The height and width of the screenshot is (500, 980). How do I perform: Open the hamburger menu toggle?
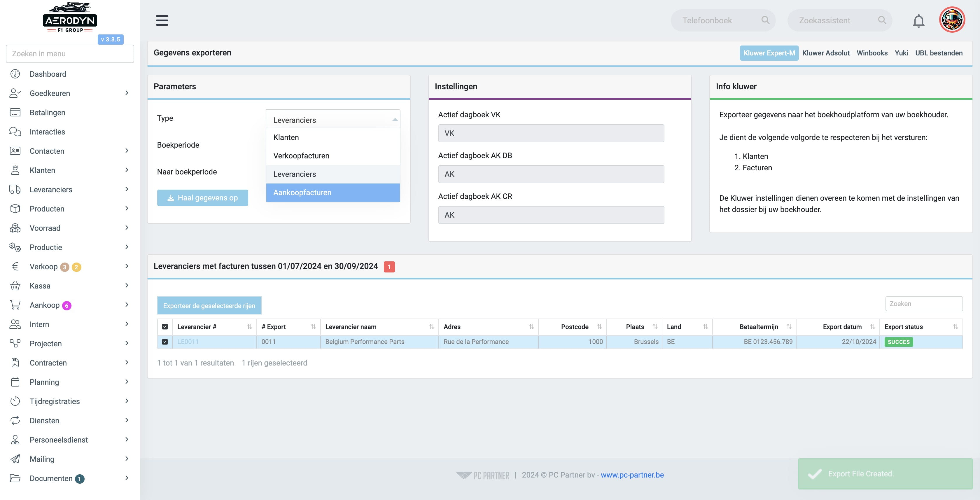point(162,20)
